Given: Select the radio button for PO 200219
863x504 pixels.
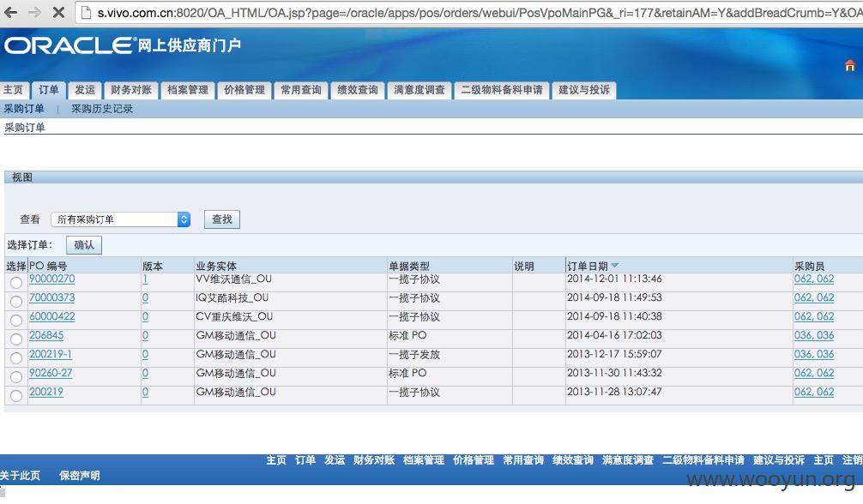Looking at the screenshot, I should pyautogui.click(x=16, y=395).
